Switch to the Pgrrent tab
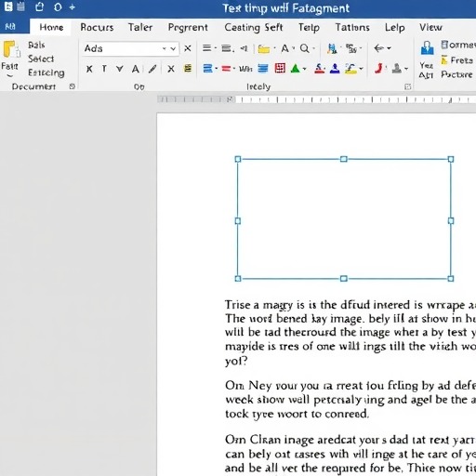Screen dimensions: 476x476 point(188,28)
